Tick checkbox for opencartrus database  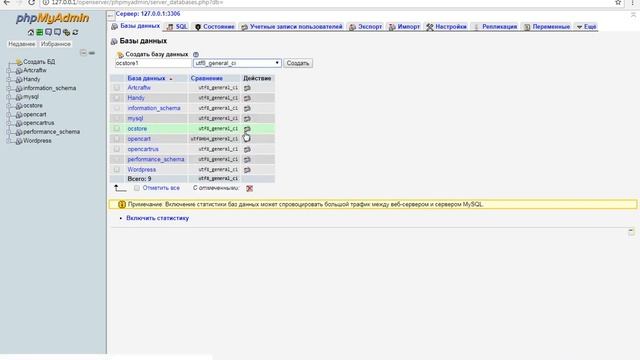pos(117,149)
